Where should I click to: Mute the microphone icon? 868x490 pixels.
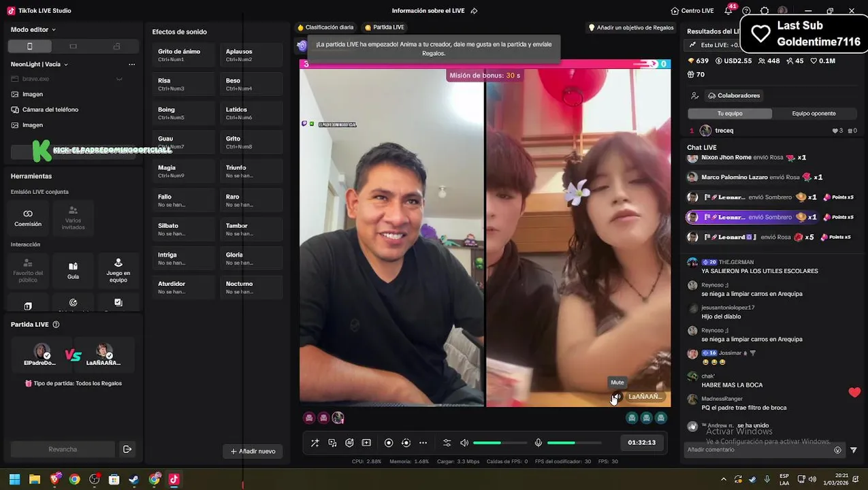539,442
